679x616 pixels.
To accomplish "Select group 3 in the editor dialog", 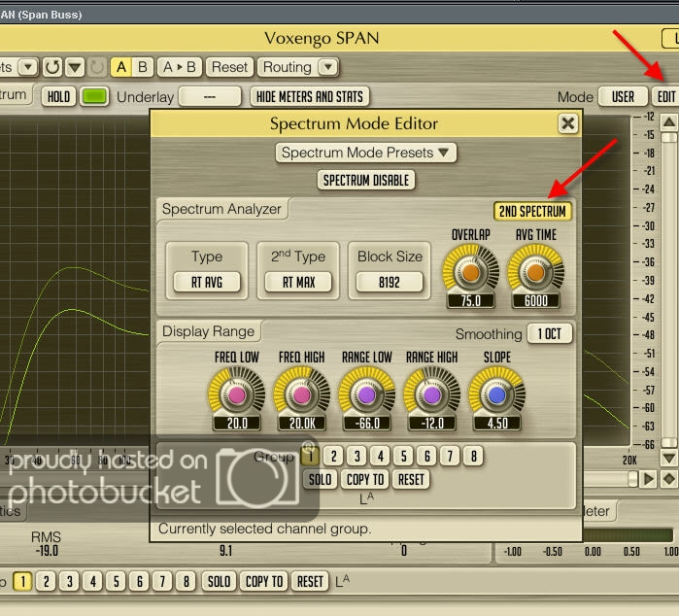I will (356, 456).
